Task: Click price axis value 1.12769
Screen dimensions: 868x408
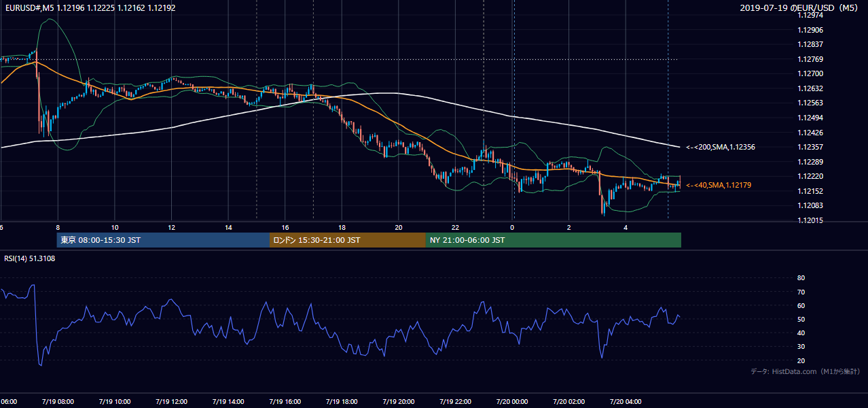Action: [810, 59]
